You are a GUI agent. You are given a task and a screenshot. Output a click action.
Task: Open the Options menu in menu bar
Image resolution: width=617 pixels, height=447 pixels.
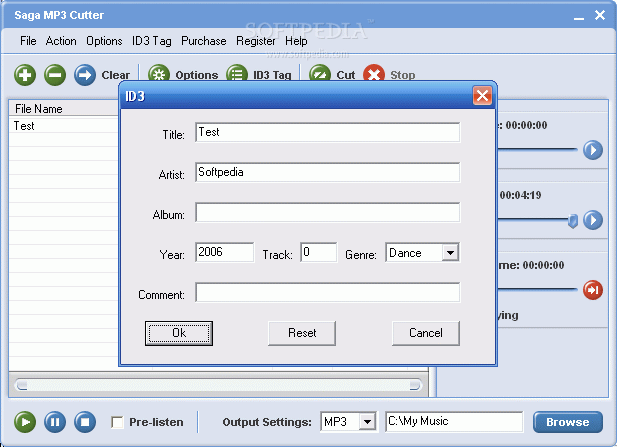(x=104, y=41)
